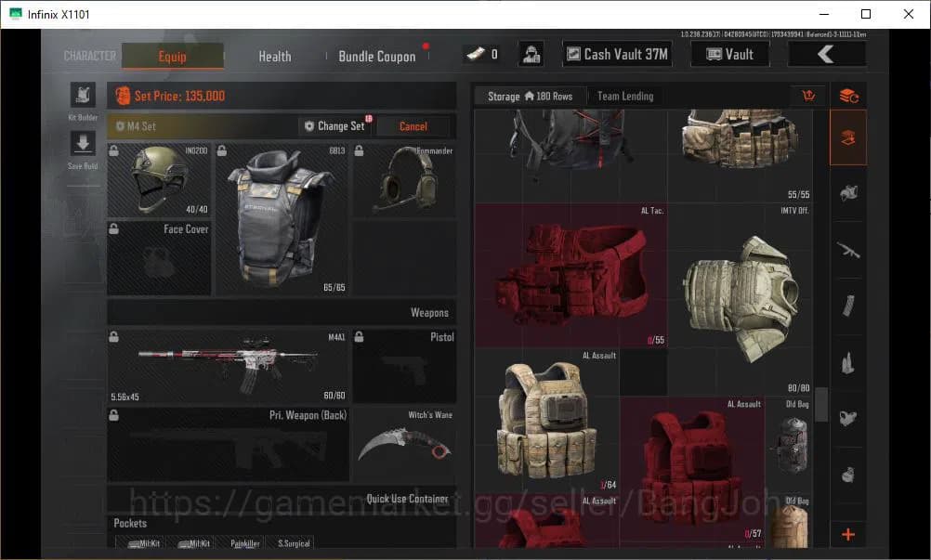Expand Storage 180 Rows panel
Image resolution: width=931 pixels, height=560 pixels.
[x=530, y=96]
